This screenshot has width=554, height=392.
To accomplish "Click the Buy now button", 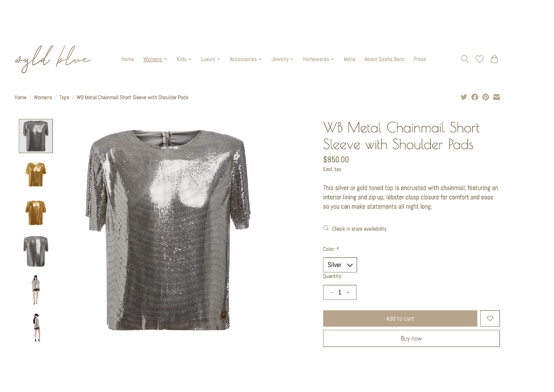I will pyautogui.click(x=411, y=338).
